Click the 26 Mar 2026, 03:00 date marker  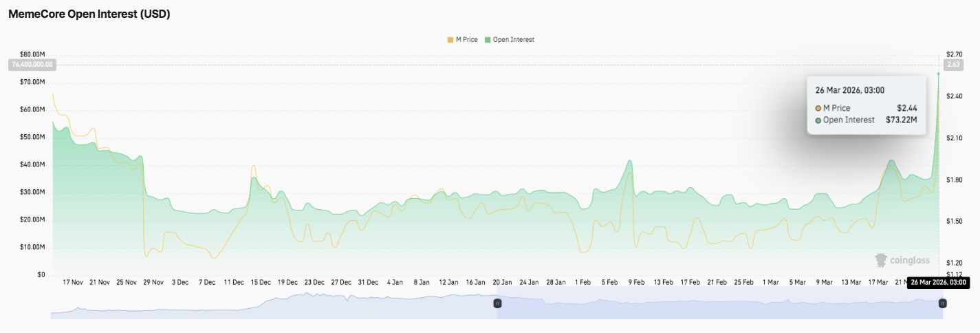(x=938, y=282)
